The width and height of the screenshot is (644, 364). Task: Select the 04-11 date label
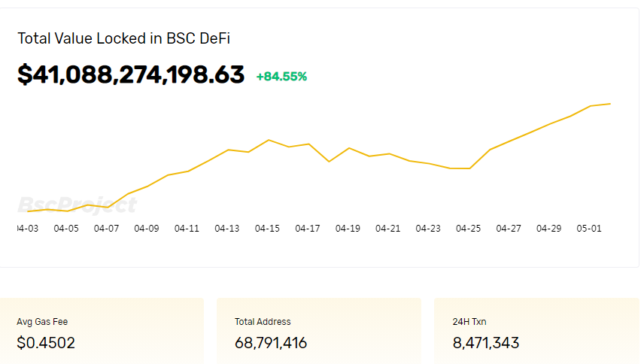pos(187,229)
